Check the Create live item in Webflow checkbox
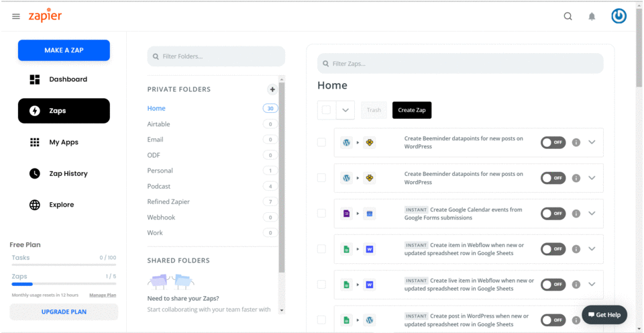The width and height of the screenshot is (644, 333). (321, 285)
